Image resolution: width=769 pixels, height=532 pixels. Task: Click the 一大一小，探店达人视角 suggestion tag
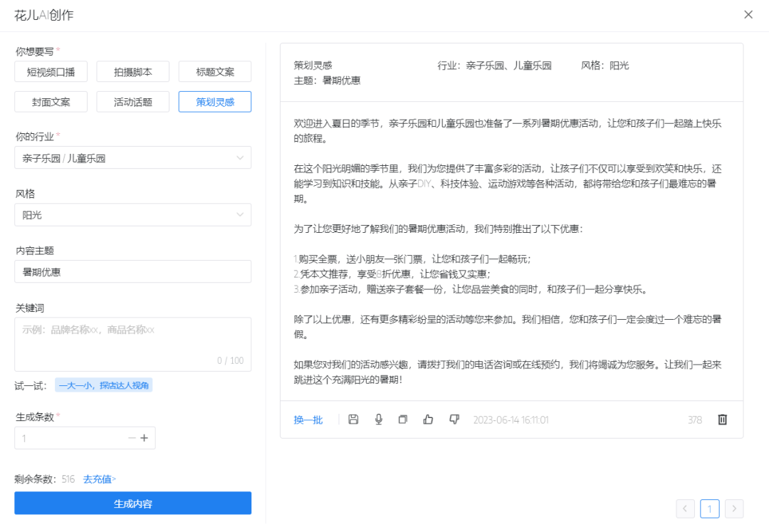point(103,385)
